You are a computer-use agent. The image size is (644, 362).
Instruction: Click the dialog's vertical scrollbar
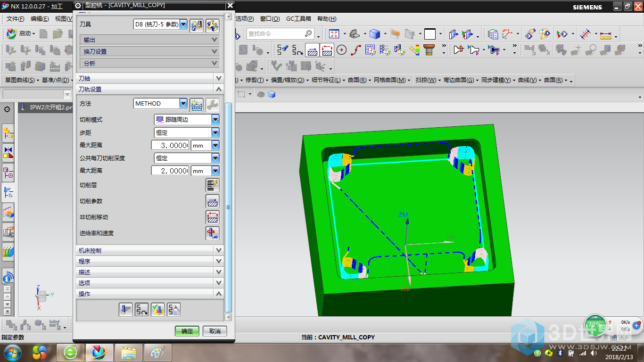[229, 207]
